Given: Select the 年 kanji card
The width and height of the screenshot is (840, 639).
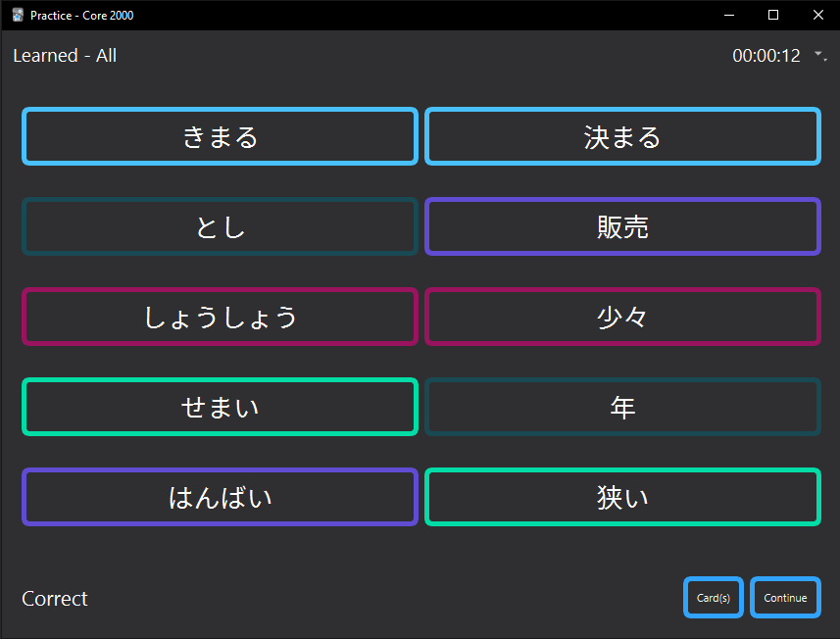Looking at the screenshot, I should (x=622, y=407).
